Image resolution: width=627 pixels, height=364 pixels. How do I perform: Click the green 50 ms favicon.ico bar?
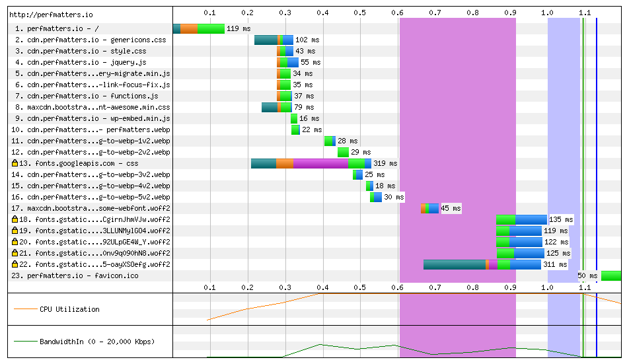(x=611, y=275)
